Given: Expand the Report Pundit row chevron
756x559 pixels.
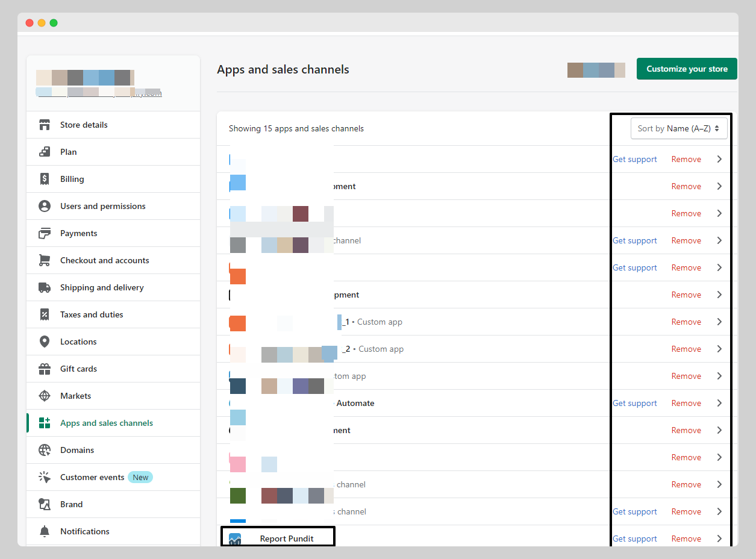Looking at the screenshot, I should tap(719, 539).
